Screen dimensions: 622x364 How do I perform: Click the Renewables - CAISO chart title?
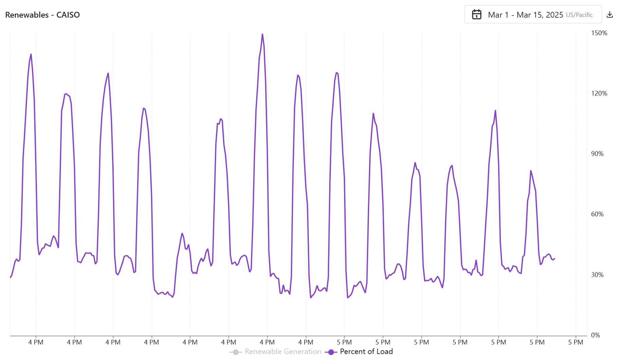tap(42, 15)
